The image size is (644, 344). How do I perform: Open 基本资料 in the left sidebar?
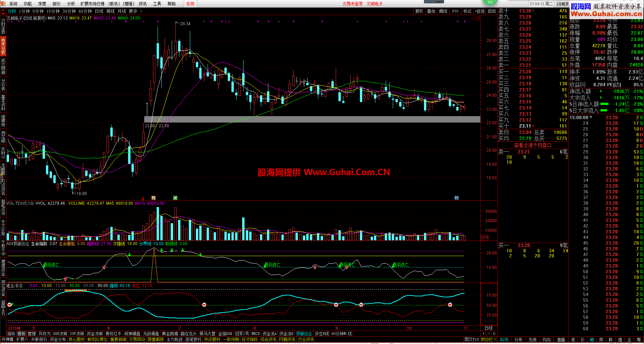click(x=3, y=103)
